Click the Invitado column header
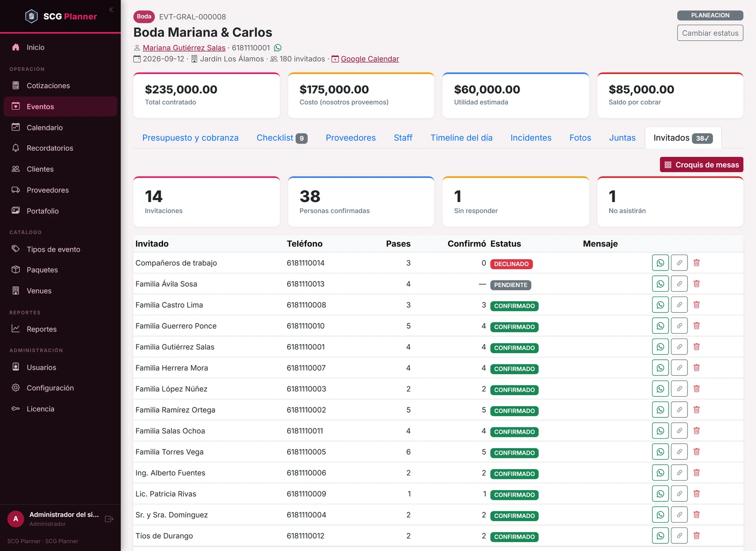The image size is (756, 551). [x=152, y=244]
